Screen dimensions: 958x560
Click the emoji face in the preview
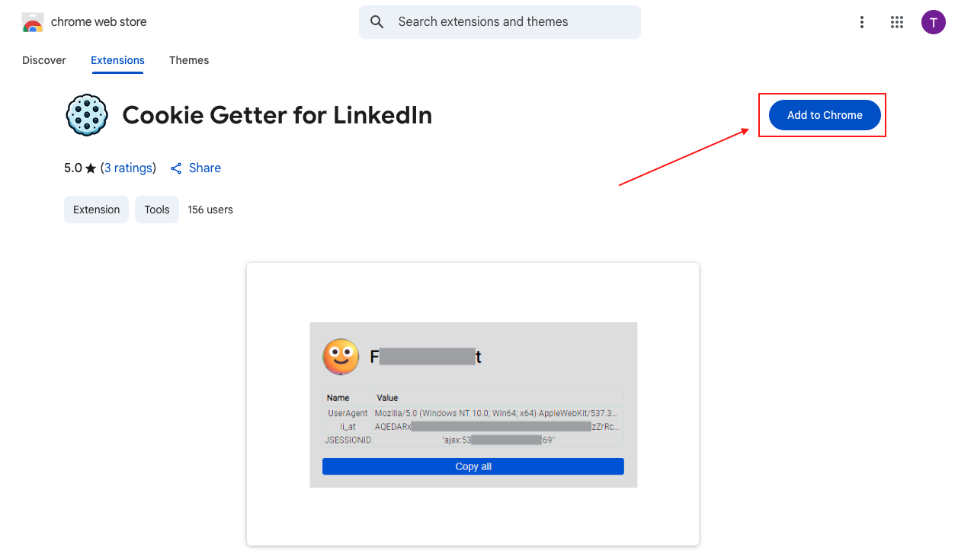click(341, 357)
